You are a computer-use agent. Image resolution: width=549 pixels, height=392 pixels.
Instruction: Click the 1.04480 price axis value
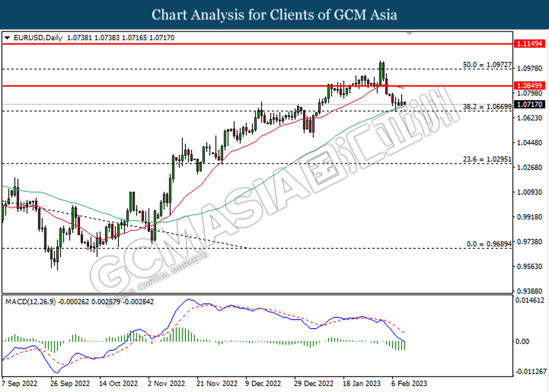click(530, 143)
